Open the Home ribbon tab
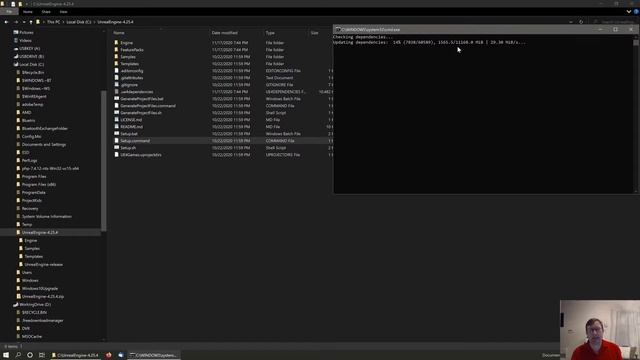 28,12
